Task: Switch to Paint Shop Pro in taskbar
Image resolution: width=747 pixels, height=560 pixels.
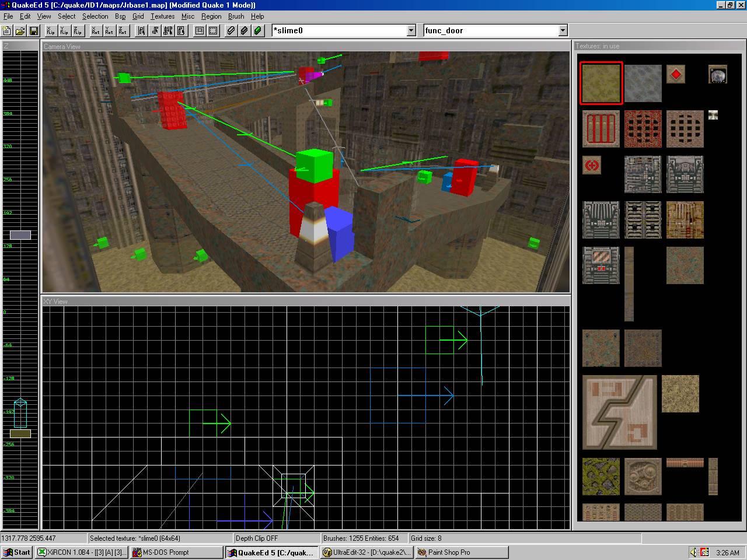Action: click(x=461, y=552)
